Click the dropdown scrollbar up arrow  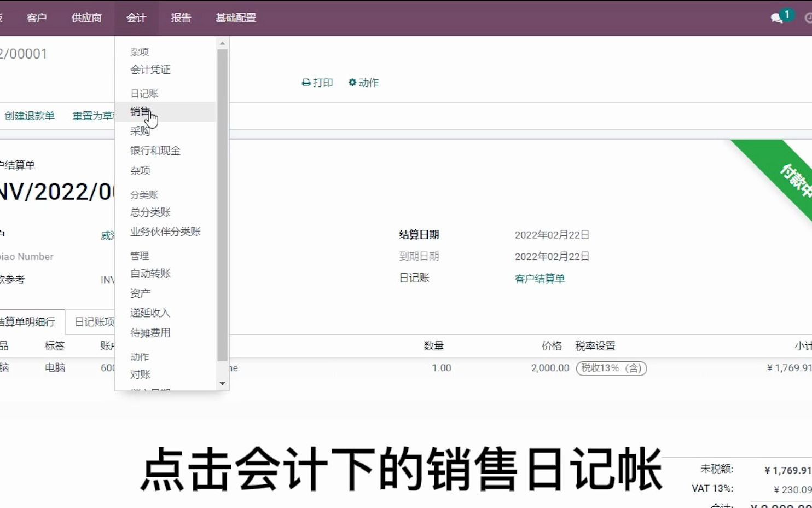tap(222, 43)
